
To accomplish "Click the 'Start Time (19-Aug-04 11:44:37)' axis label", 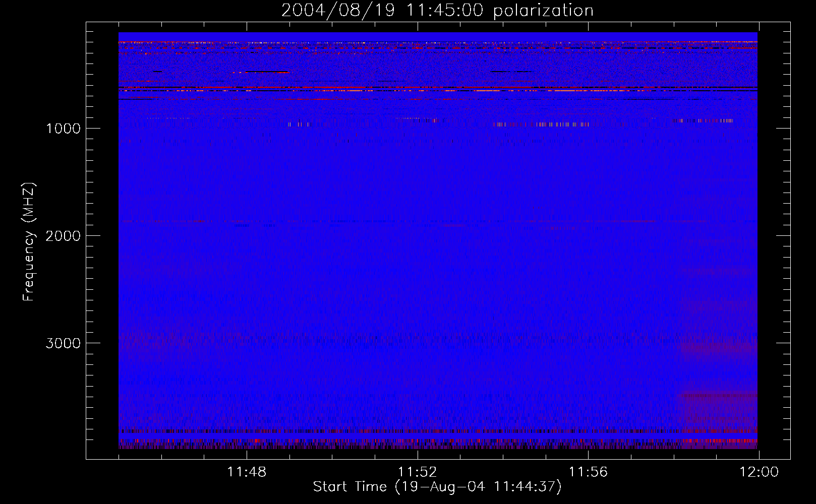I will pos(437,487).
